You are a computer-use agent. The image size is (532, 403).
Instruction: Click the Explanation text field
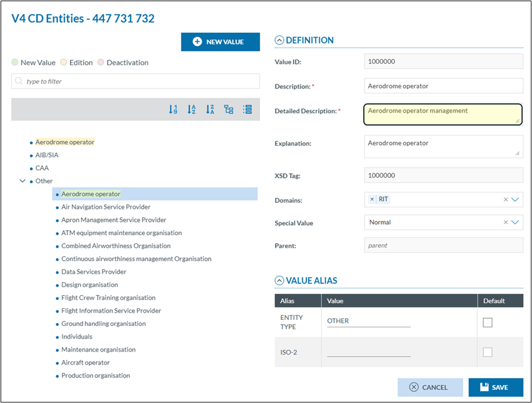[442, 147]
